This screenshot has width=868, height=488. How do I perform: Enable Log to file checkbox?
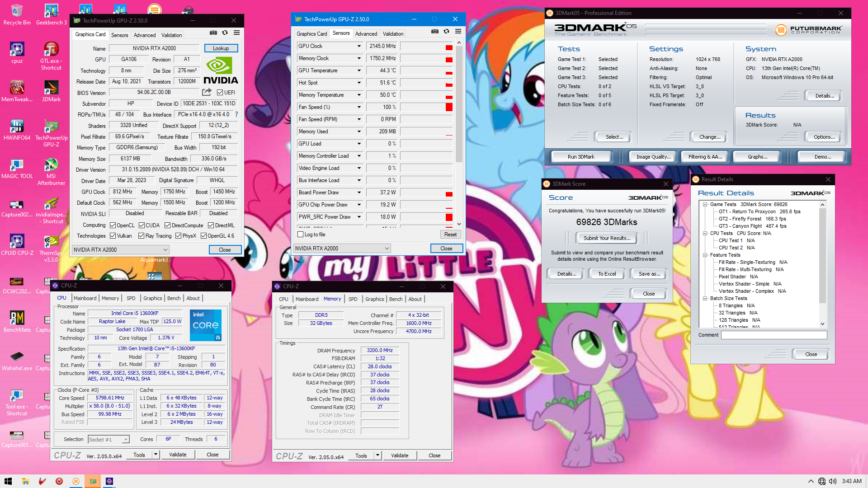click(300, 235)
